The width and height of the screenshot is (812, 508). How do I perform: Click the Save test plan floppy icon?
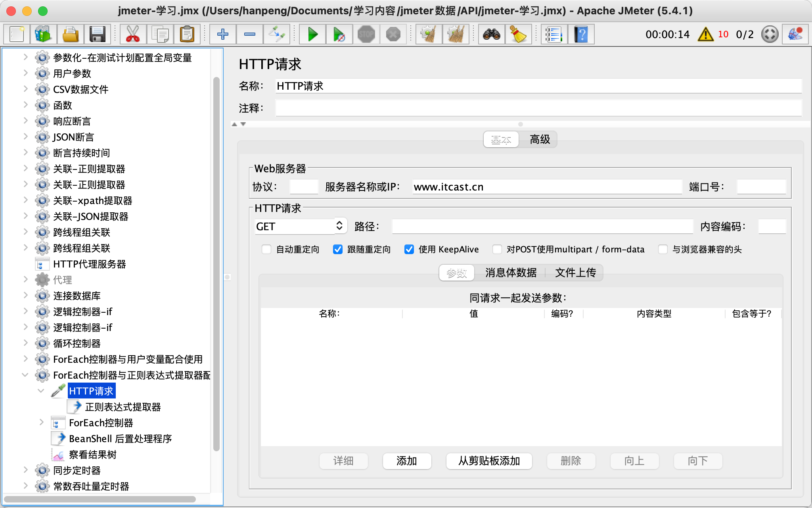tap(97, 35)
